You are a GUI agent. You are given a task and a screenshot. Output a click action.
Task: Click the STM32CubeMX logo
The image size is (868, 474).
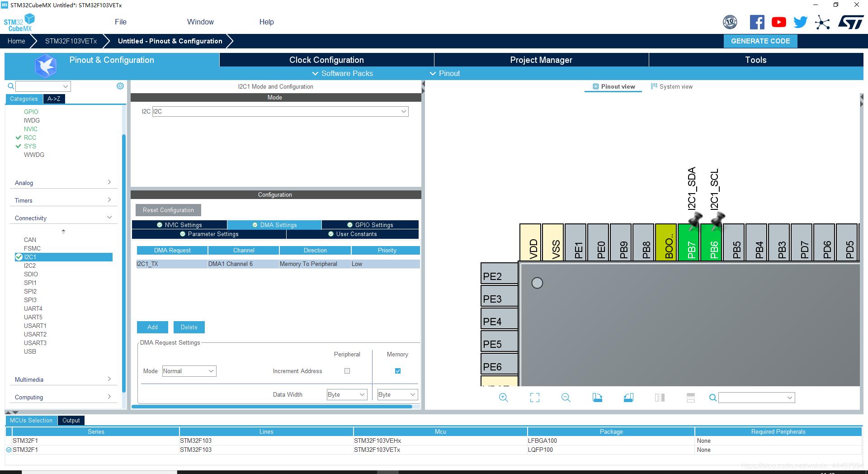pos(19,22)
